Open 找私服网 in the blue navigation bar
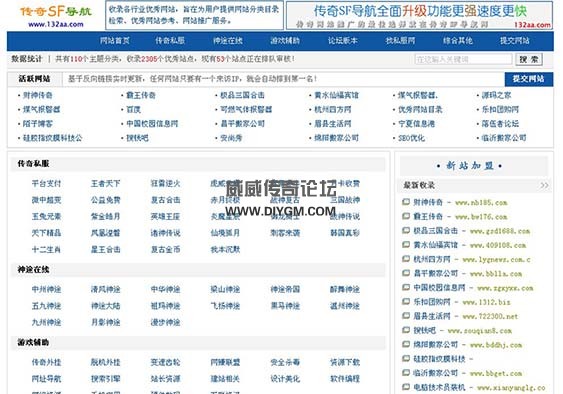Viewport: 563px width, 394px height. pos(400,41)
